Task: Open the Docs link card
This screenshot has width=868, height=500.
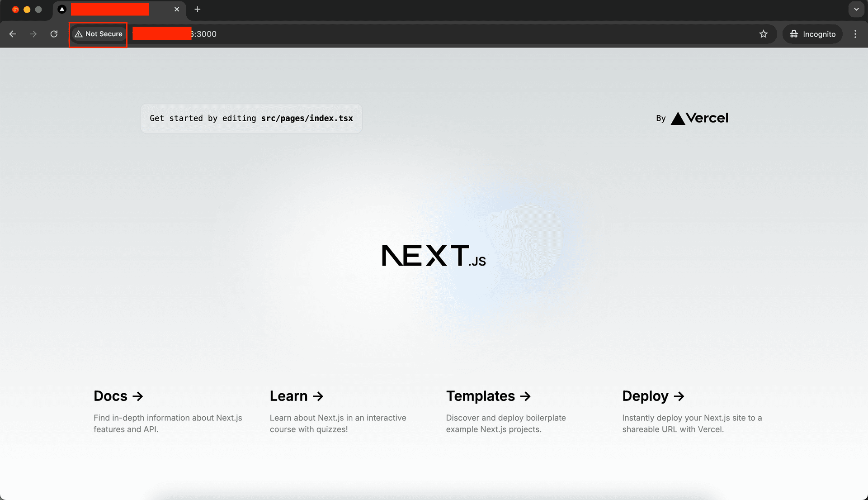Action: 168,411
